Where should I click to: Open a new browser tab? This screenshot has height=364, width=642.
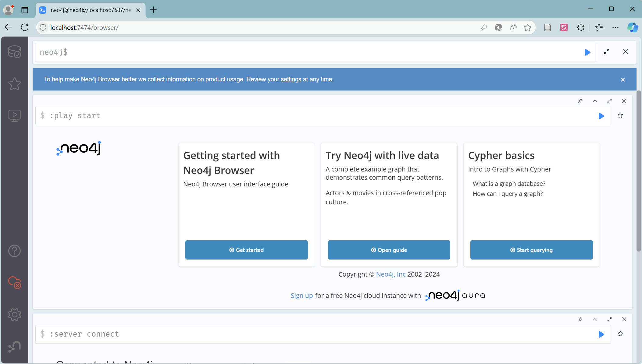point(153,10)
